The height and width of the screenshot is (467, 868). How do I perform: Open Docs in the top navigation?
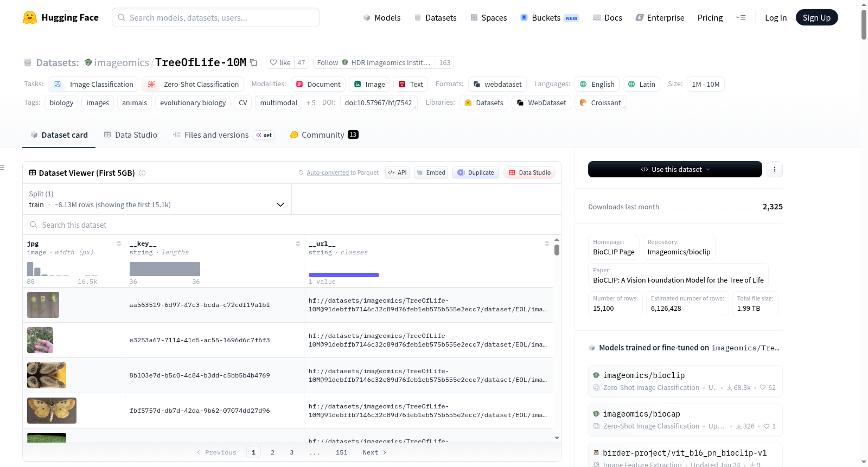608,18
